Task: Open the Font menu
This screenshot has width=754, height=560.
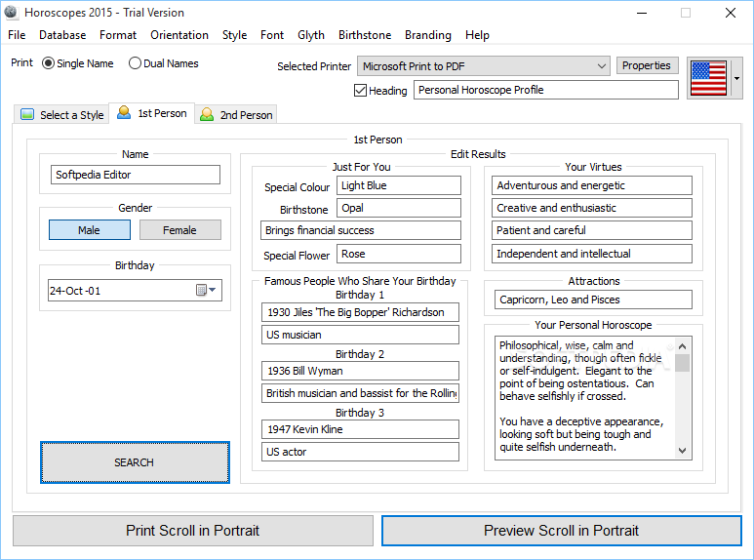Action: pyautogui.click(x=272, y=35)
